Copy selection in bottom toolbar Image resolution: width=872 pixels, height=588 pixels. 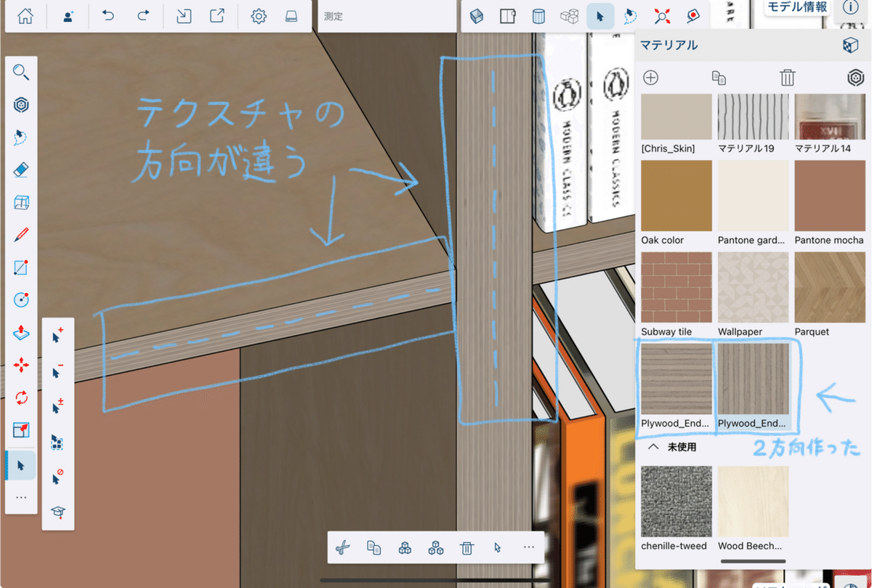pos(374,548)
